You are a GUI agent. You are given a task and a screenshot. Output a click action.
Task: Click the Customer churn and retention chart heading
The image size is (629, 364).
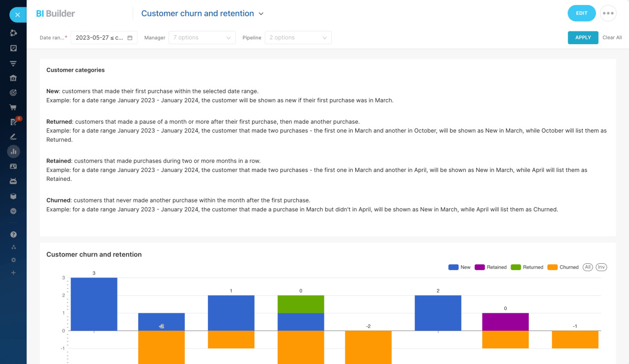(x=94, y=254)
